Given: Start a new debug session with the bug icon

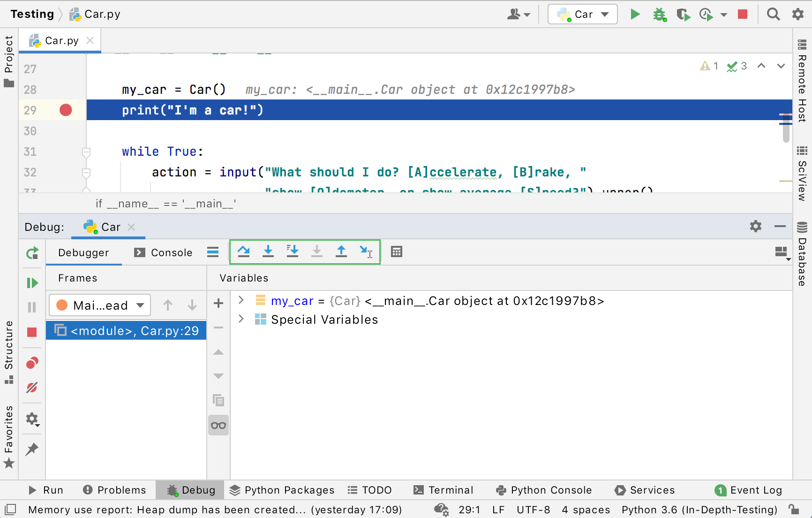Looking at the screenshot, I should click(660, 14).
